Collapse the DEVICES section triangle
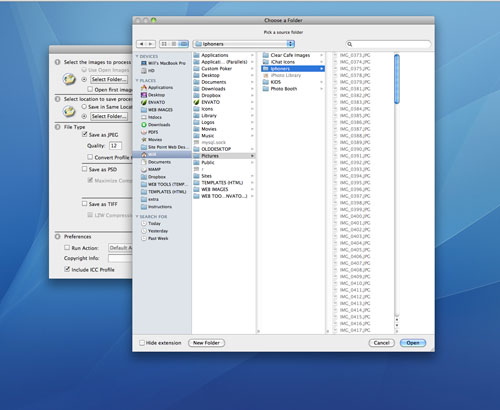The height and width of the screenshot is (410, 500). click(x=137, y=56)
